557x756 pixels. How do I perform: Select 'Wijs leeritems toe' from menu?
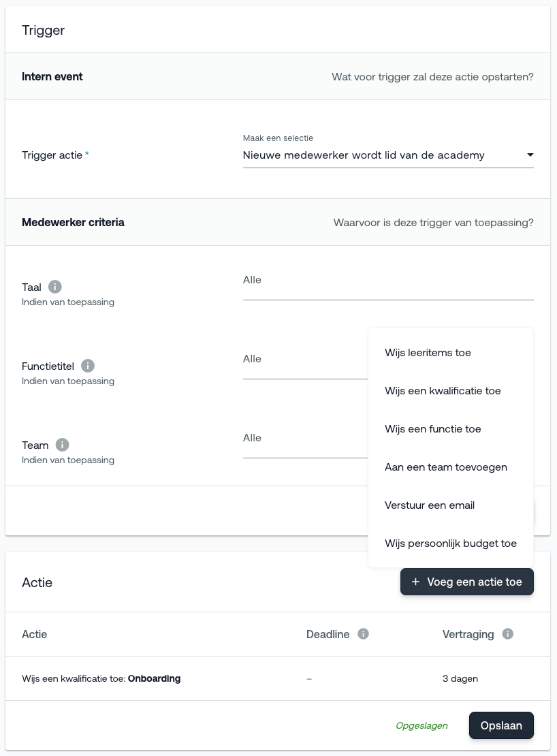coord(428,353)
